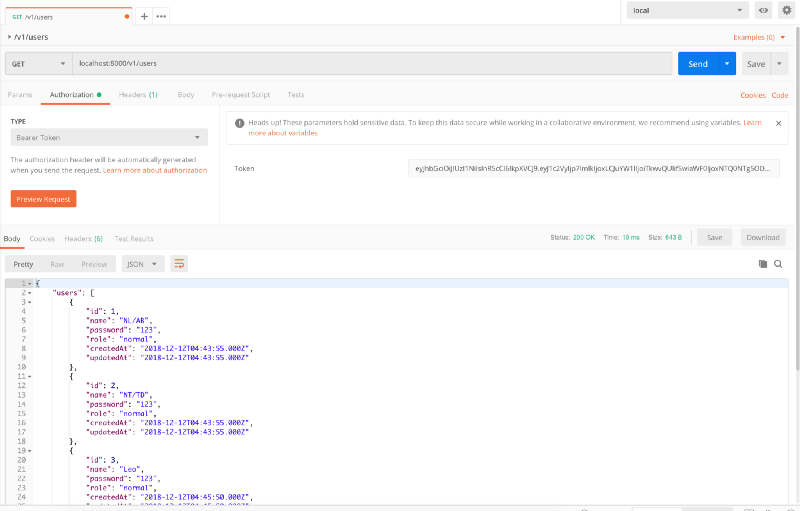Select the response Body tab
Screen dimensions: 800x511
[12, 239]
